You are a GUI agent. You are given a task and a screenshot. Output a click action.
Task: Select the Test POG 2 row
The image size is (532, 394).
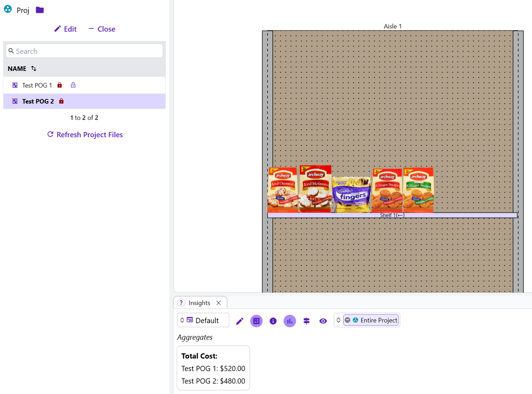click(x=84, y=101)
